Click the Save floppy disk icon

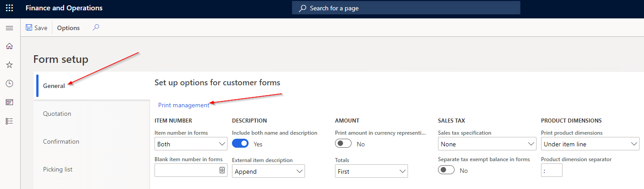(x=29, y=28)
